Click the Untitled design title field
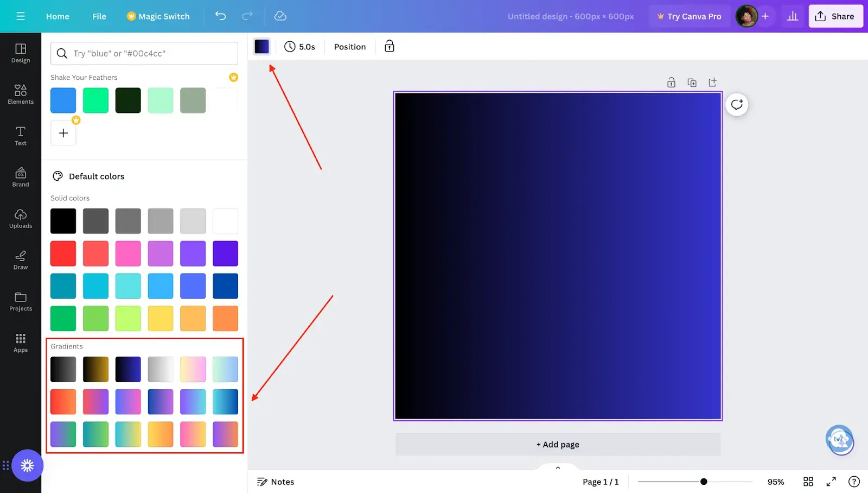Viewport: 868px width, 493px height. [571, 16]
